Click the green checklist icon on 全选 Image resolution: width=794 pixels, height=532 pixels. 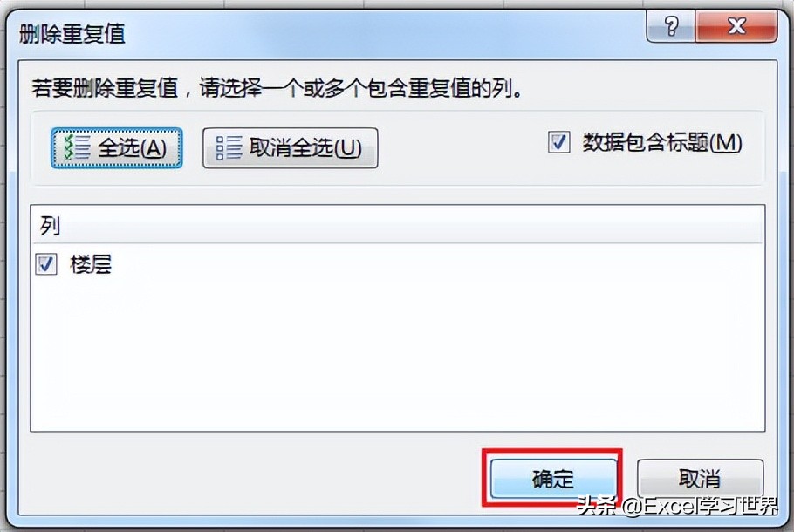point(77,147)
